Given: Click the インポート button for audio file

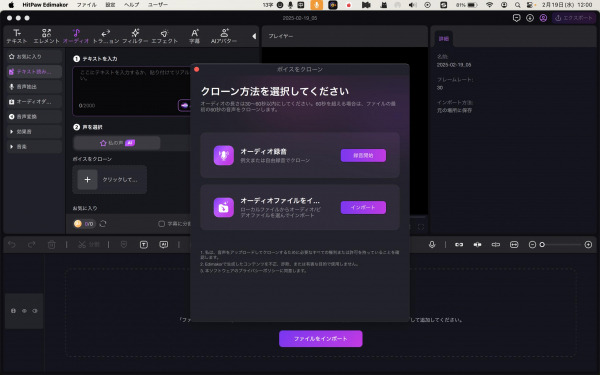Looking at the screenshot, I should tap(363, 207).
